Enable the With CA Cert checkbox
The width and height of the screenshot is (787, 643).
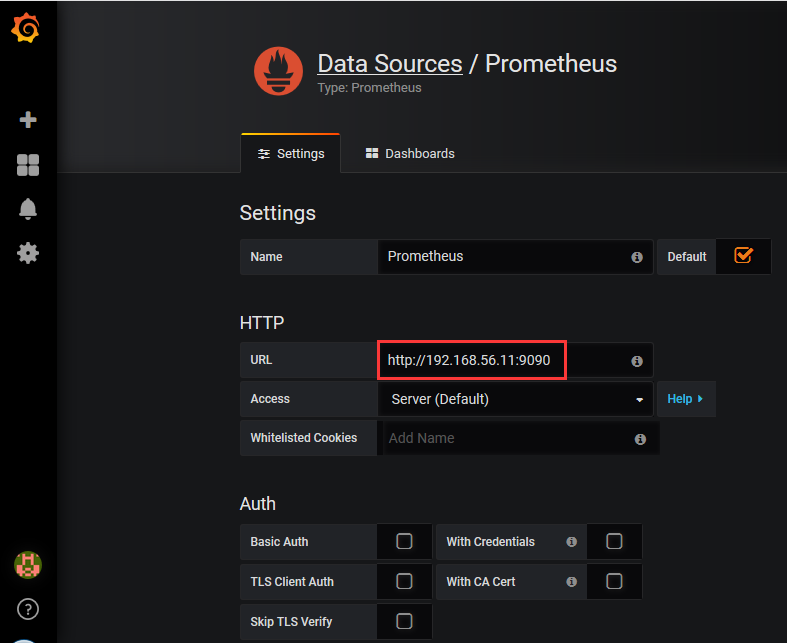(x=614, y=581)
